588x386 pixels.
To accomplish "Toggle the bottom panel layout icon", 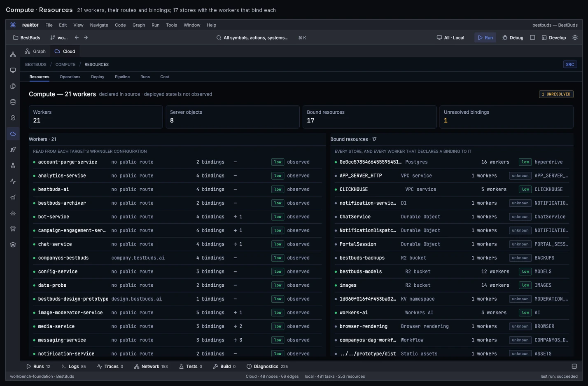I will click(574, 366).
